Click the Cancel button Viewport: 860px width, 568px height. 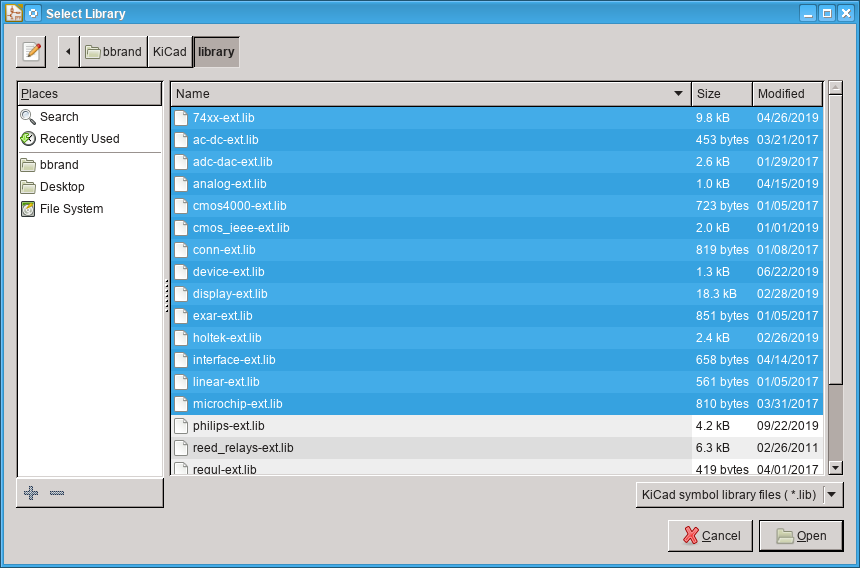[710, 536]
